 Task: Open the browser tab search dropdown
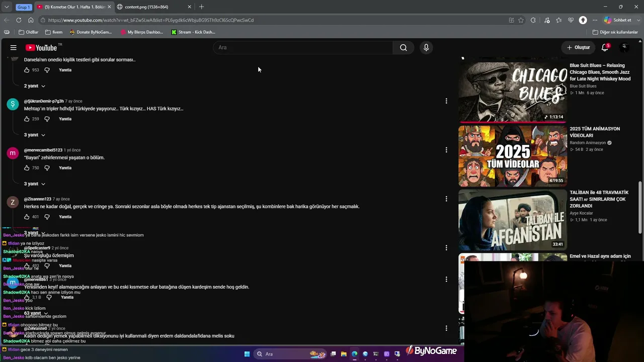(7, 7)
